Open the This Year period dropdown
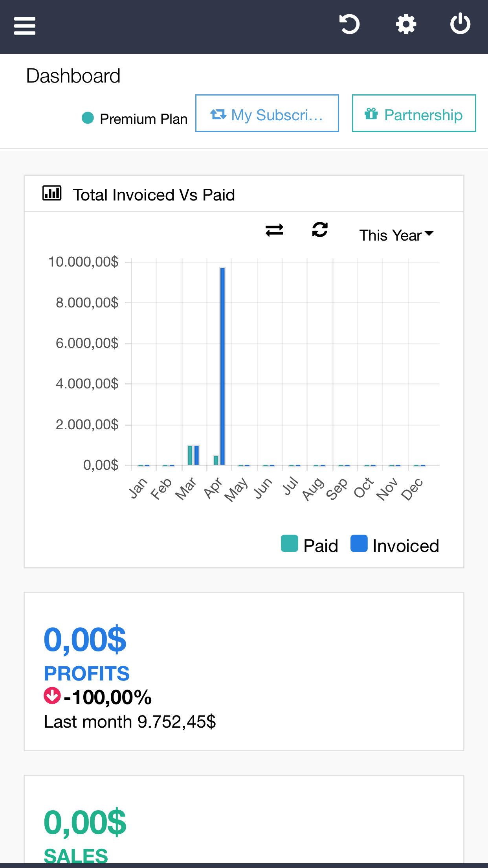This screenshot has height=868, width=488. click(x=391, y=235)
